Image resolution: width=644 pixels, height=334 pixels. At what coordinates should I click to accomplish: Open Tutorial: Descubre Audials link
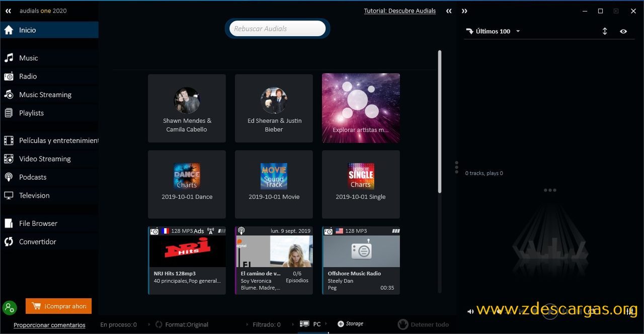click(x=400, y=11)
